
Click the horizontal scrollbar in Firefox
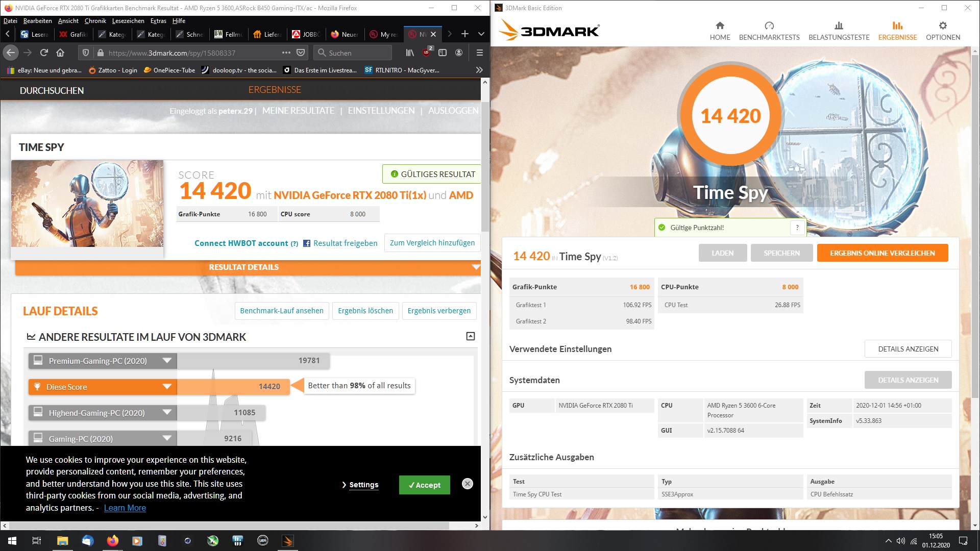230,525
